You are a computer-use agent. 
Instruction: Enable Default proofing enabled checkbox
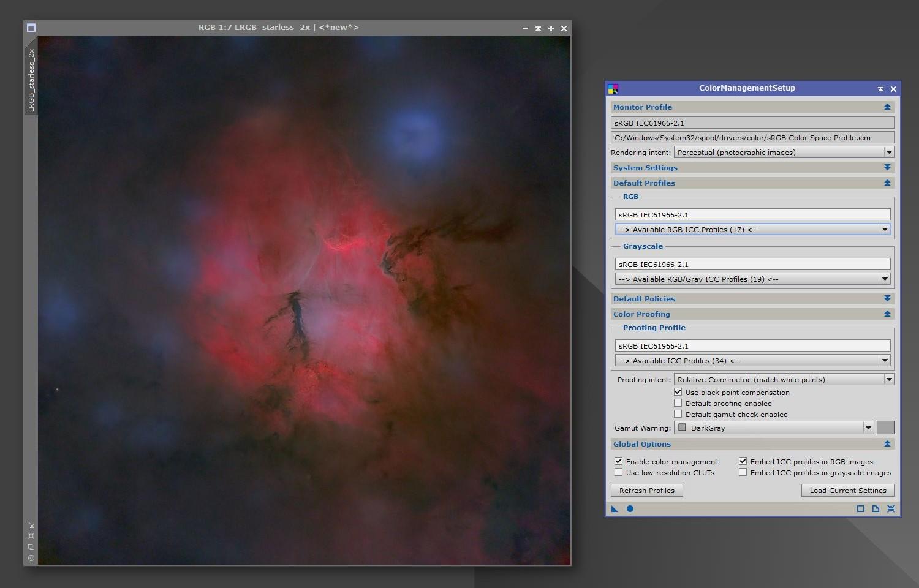pos(678,403)
